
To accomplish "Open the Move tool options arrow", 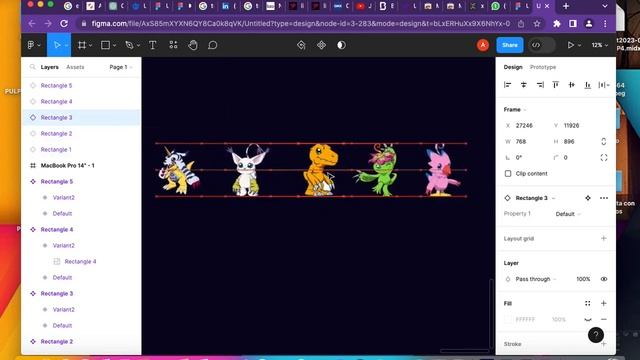I will pyautogui.click(x=66, y=45).
